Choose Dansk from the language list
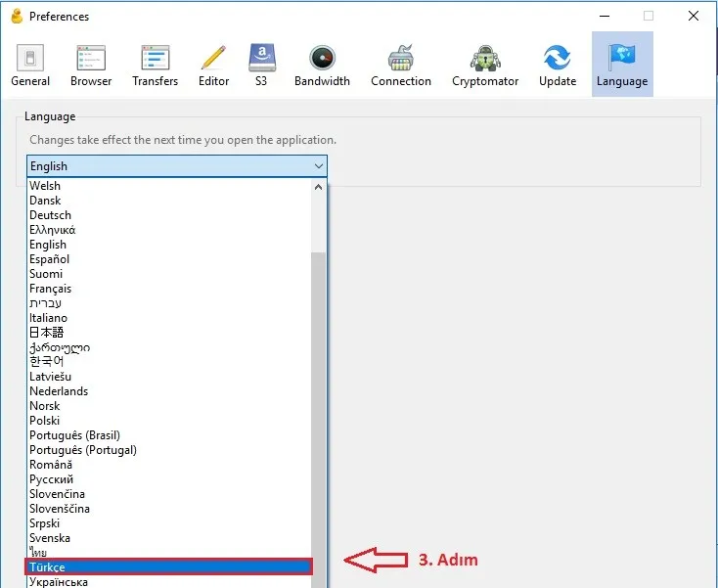Screen dimensions: 718x588 point(169,201)
